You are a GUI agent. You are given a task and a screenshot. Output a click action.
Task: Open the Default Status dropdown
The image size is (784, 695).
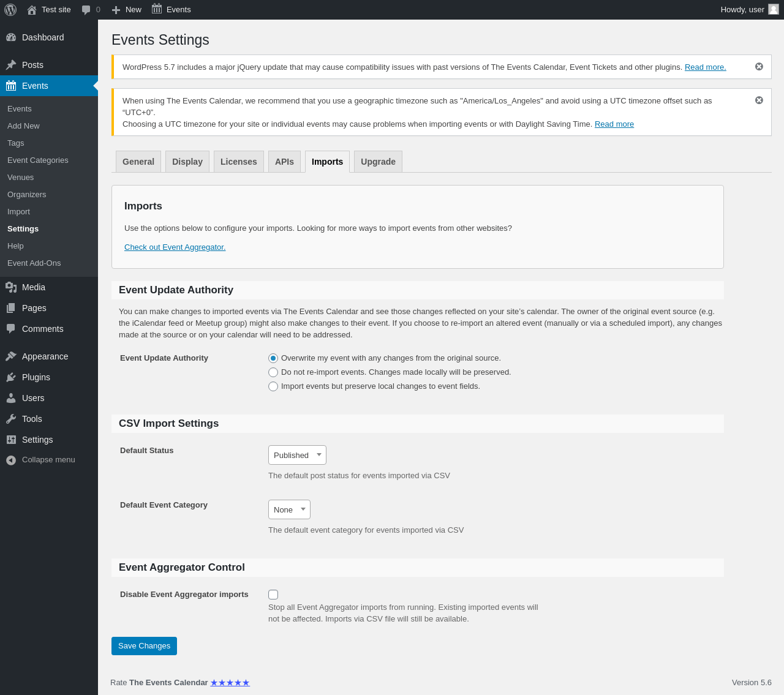tap(297, 455)
